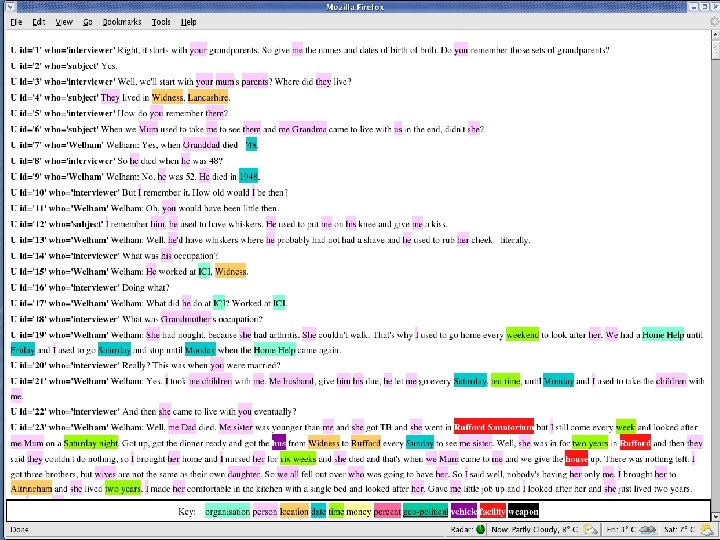
Task: Click the highlighted 'Grandmother' in utterance 18
Action: 186,319
